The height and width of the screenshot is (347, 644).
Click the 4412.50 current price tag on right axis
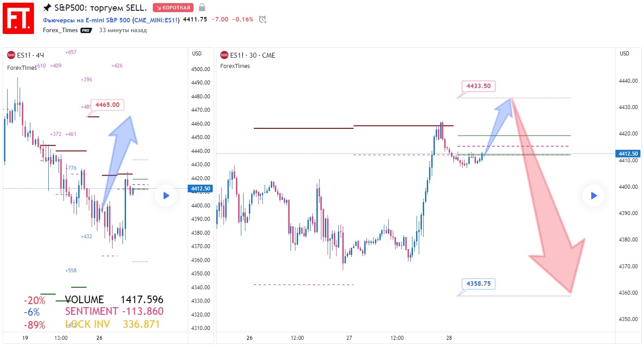[627, 154]
